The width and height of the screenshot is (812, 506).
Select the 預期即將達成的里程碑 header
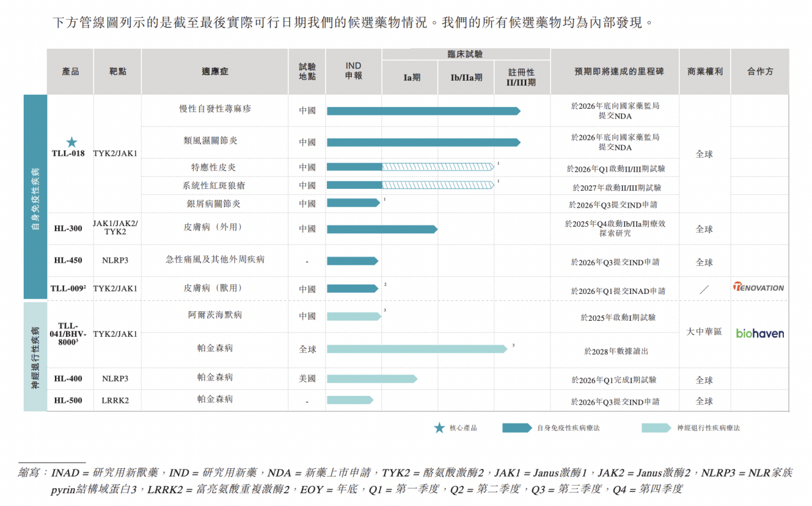(x=614, y=72)
